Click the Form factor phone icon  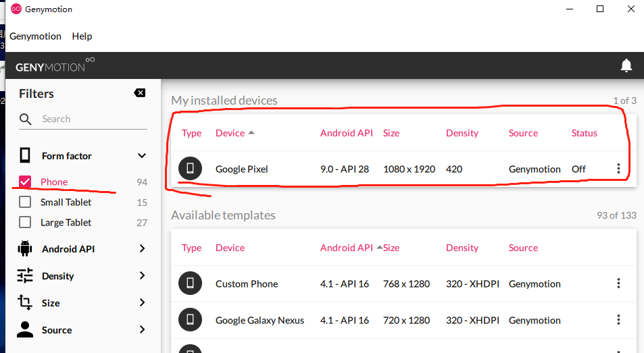[25, 156]
